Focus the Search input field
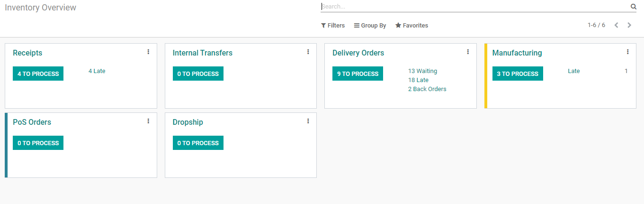This screenshot has width=644, height=204. point(474,7)
